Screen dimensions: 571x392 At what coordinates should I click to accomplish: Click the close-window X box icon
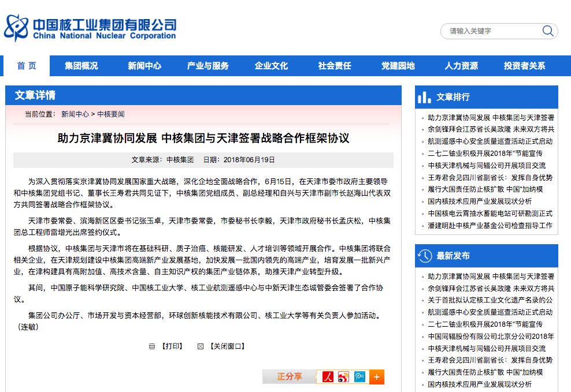point(201,346)
